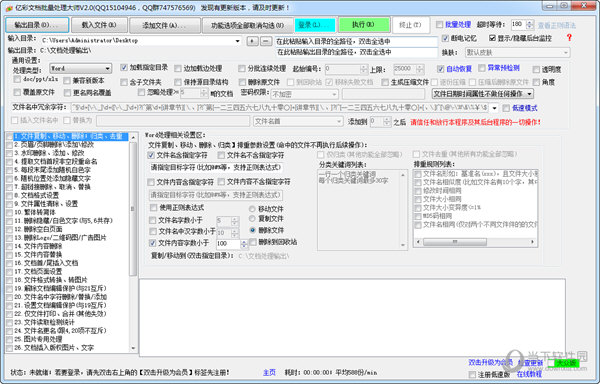Uncheck the 自动恢复 checkbox

click(440, 69)
